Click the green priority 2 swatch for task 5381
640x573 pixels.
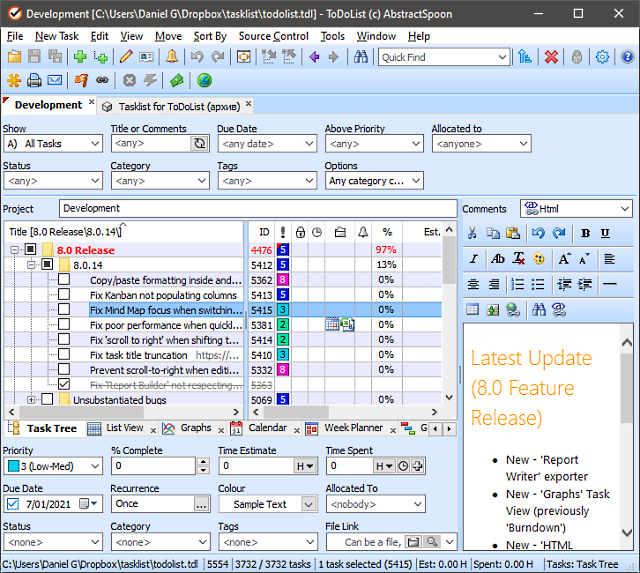tap(282, 324)
